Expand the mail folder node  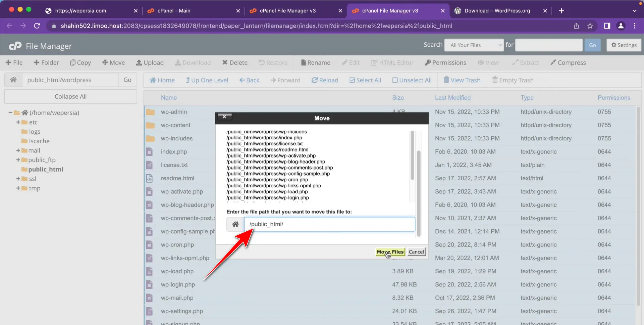pyautogui.click(x=18, y=150)
